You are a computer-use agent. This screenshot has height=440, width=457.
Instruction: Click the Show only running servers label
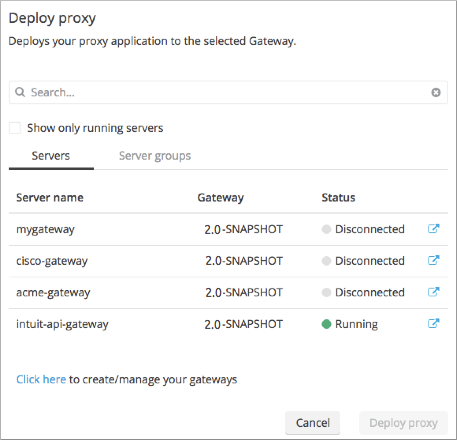pos(95,128)
